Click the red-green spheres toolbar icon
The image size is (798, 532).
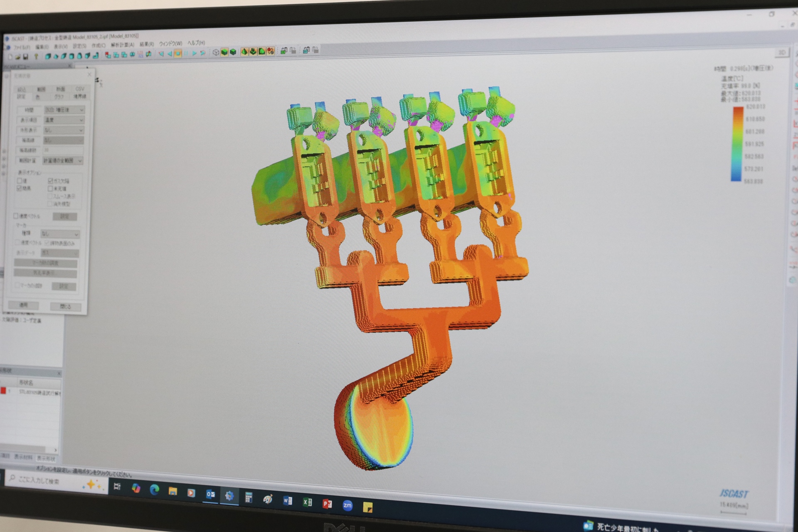tap(271, 51)
